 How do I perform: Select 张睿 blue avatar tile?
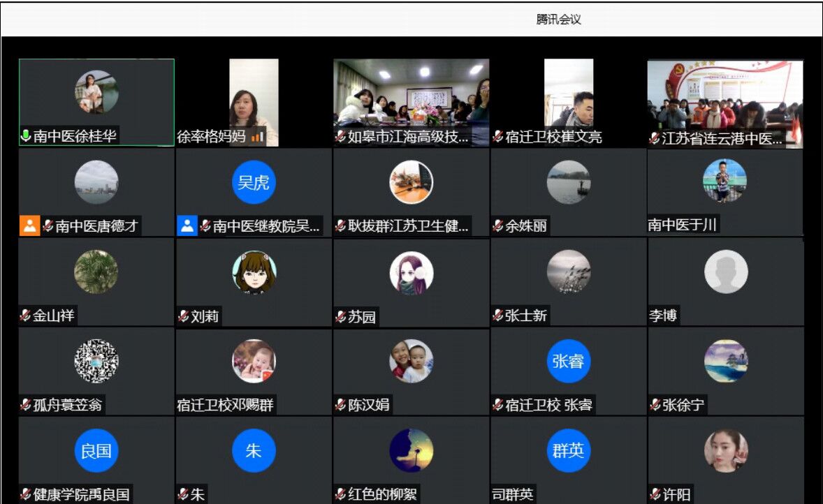[568, 361]
